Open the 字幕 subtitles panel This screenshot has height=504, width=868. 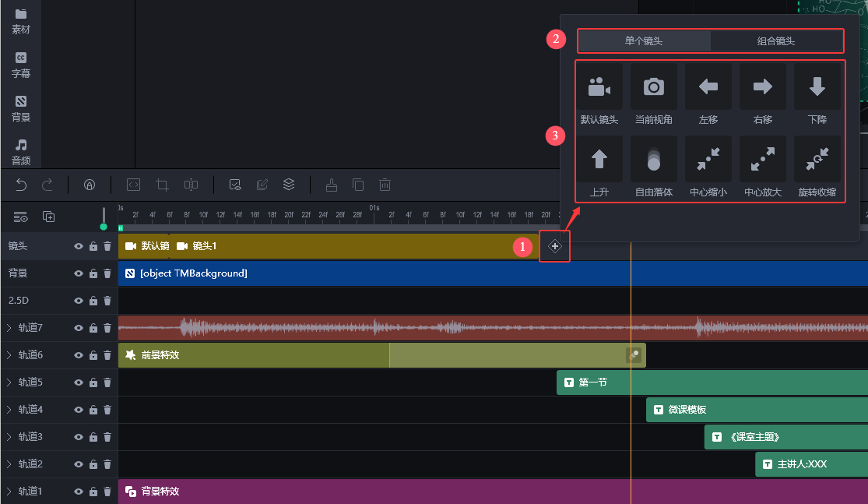(21, 65)
